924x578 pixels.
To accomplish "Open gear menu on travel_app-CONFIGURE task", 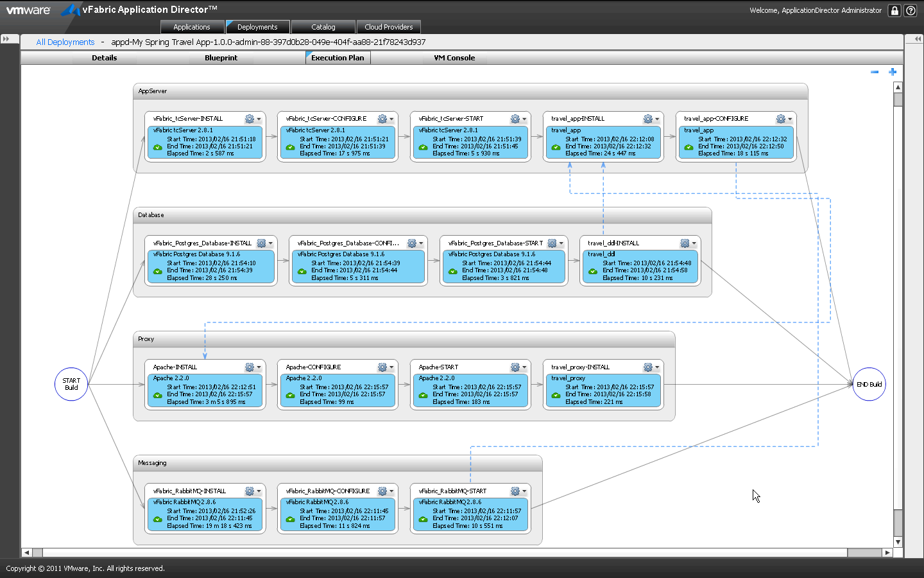I will [781, 119].
